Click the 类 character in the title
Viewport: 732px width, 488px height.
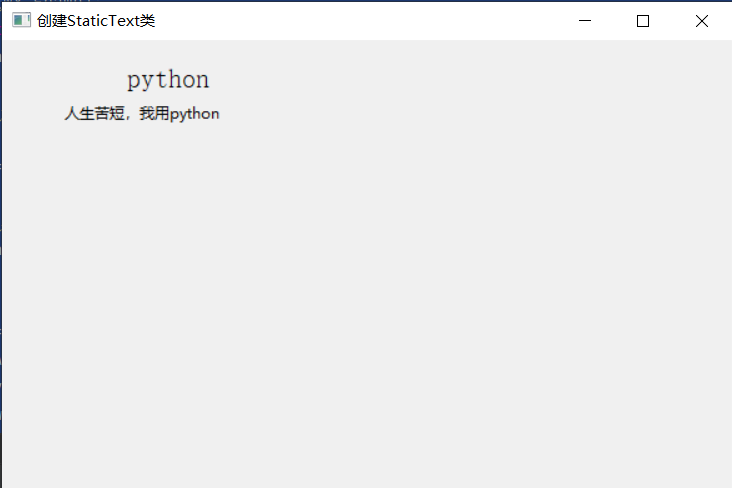tap(148, 21)
